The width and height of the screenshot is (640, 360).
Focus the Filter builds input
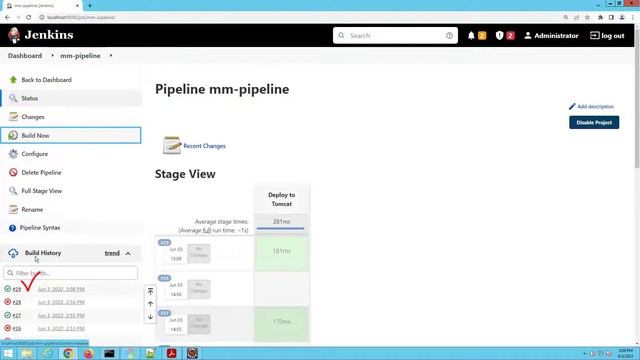click(70, 273)
